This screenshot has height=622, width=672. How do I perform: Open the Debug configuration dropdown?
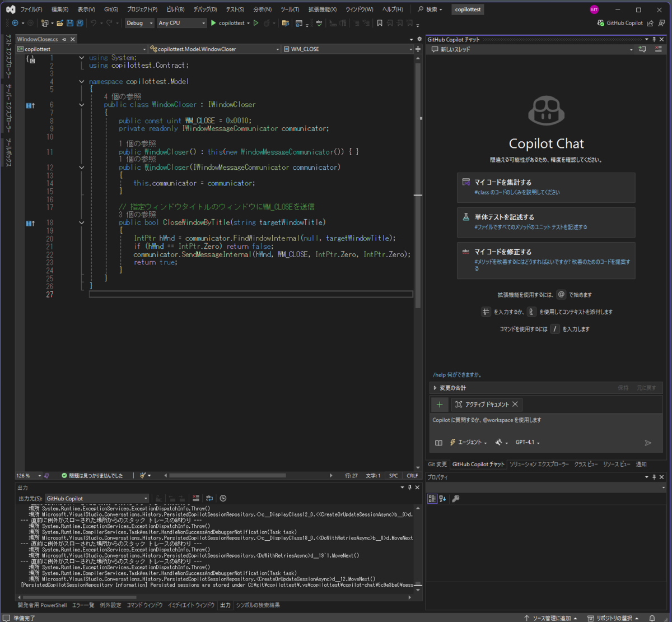[139, 23]
